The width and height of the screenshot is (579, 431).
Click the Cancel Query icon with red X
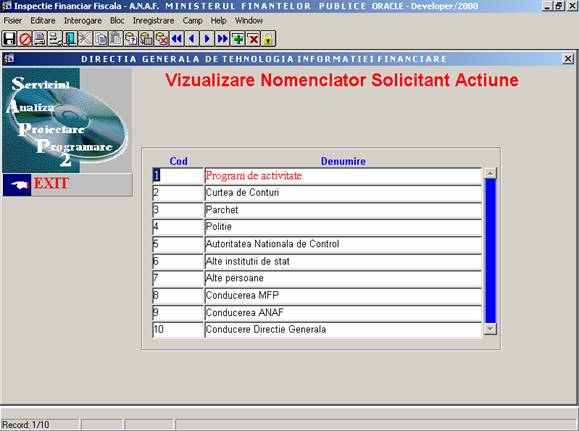point(162,39)
